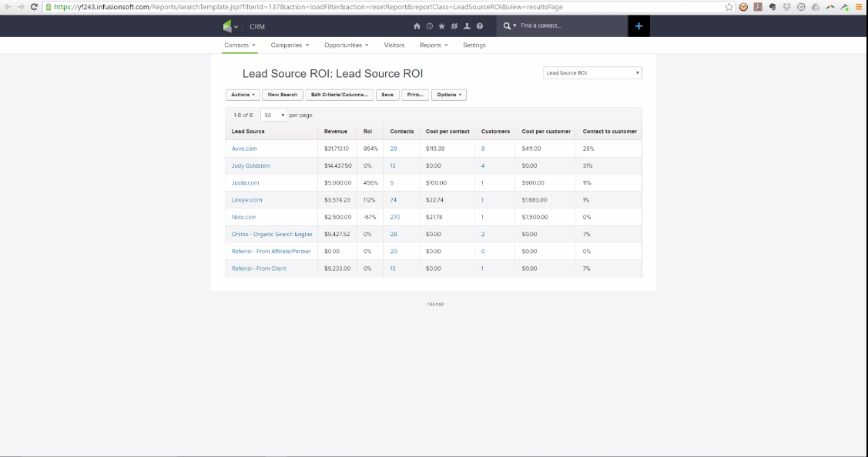
Task: Expand the Lead Source ROI report dropdown
Action: point(592,73)
